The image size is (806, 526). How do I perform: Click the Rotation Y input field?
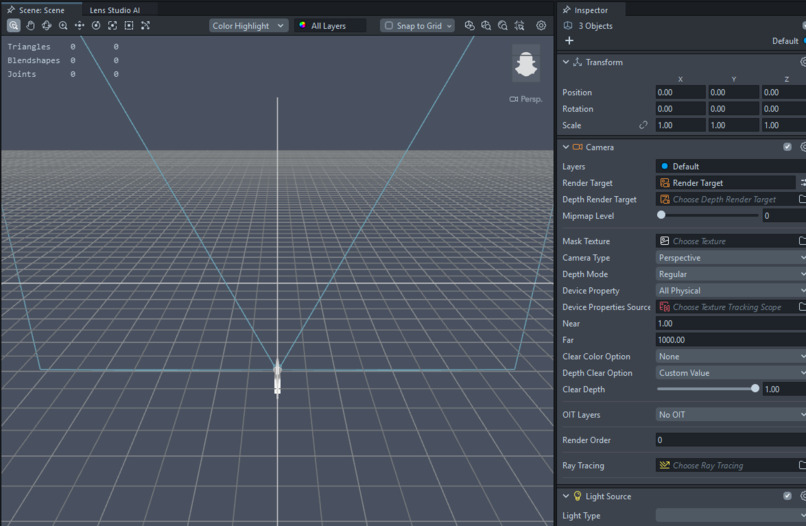point(734,108)
